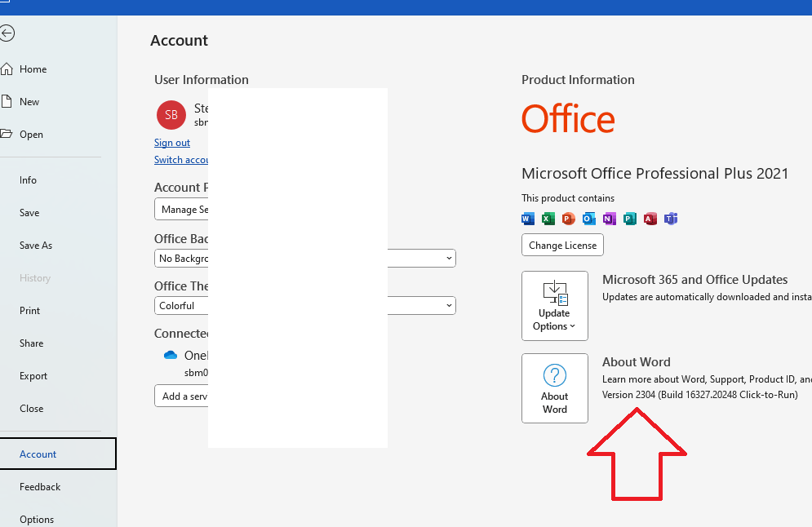
Task: Open the Update Options menu
Action: point(555,306)
